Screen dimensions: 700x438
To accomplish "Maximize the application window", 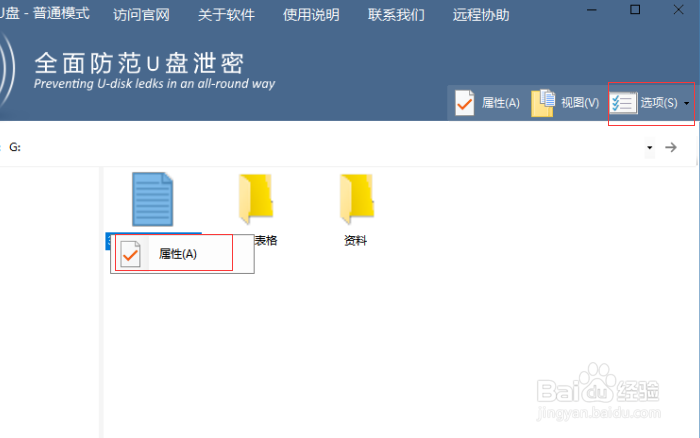I will 635,9.
